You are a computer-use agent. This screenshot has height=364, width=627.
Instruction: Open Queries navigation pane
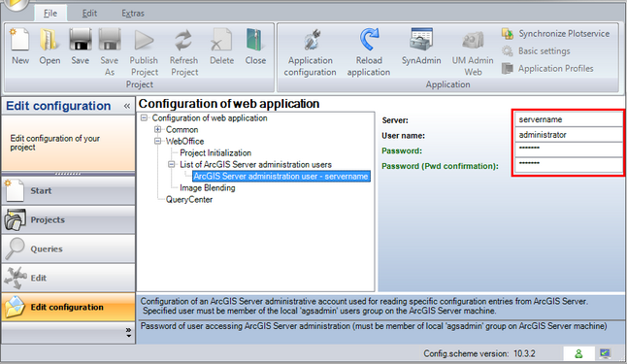click(x=68, y=248)
